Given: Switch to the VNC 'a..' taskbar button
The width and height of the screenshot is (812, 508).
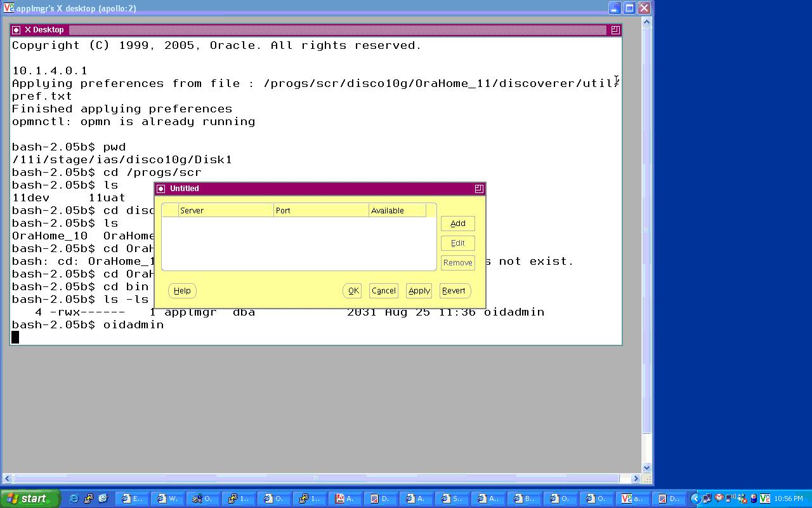Looking at the screenshot, I should (x=634, y=498).
